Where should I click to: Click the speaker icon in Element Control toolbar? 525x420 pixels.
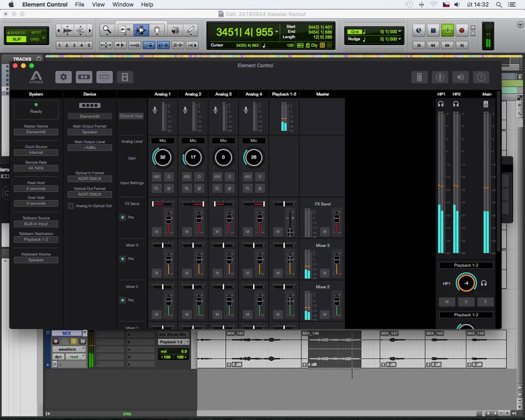460,77
